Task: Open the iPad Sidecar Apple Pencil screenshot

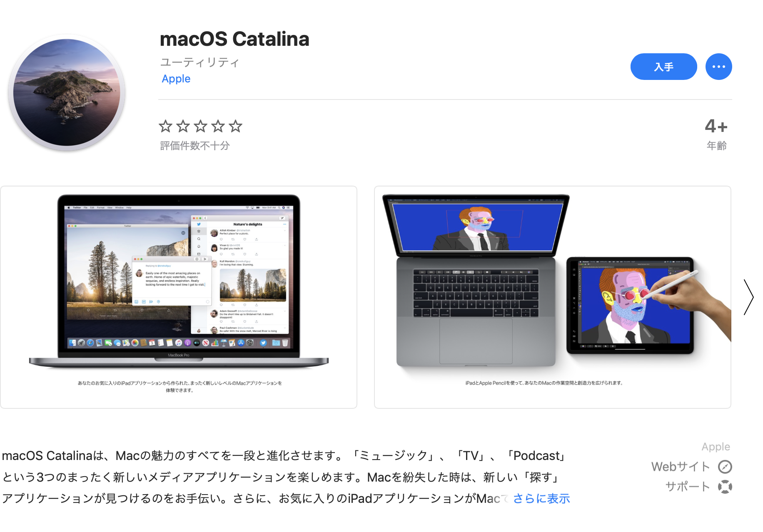Action: [552, 297]
